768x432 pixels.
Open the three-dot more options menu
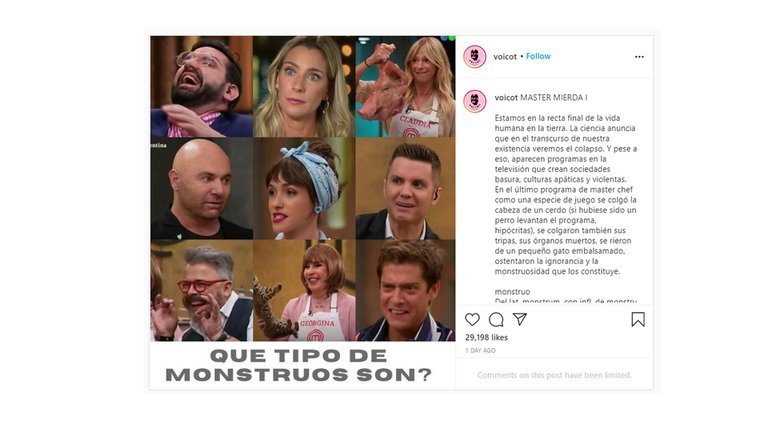pyautogui.click(x=639, y=57)
